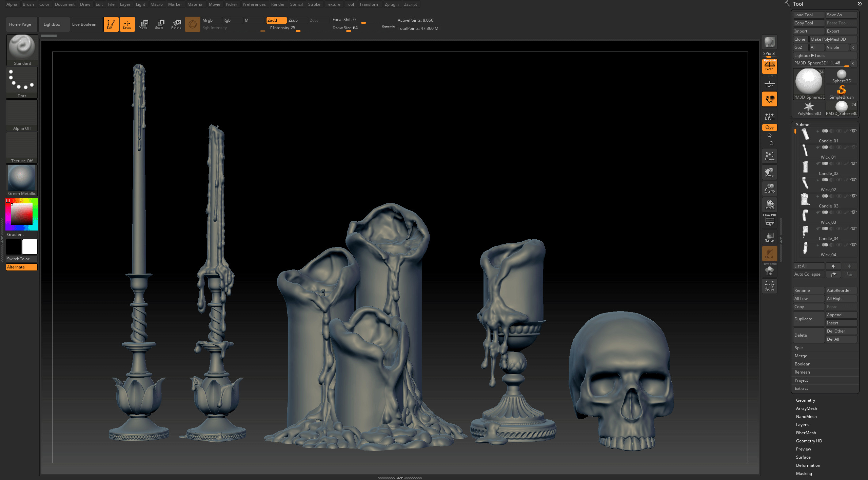Expand the NanoMesh section
This screenshot has height=480, width=868.
[x=806, y=417]
